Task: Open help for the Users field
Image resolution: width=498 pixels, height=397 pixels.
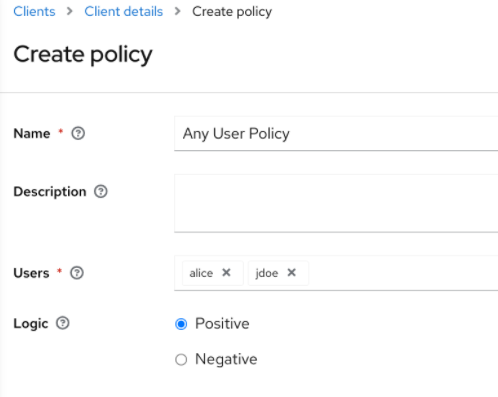Action: pyautogui.click(x=77, y=273)
